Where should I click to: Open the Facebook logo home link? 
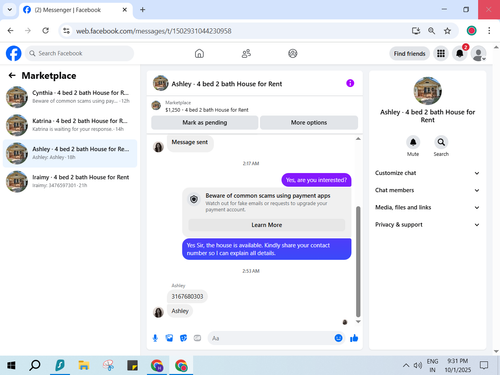point(14,53)
